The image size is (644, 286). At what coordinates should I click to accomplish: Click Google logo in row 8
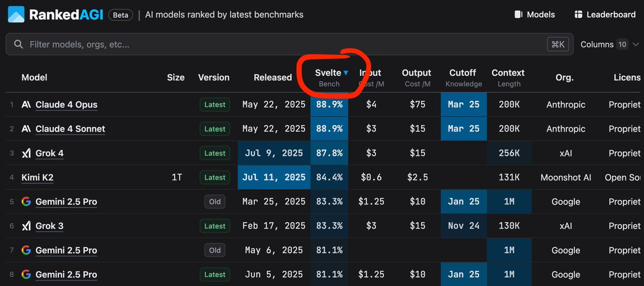click(x=26, y=274)
